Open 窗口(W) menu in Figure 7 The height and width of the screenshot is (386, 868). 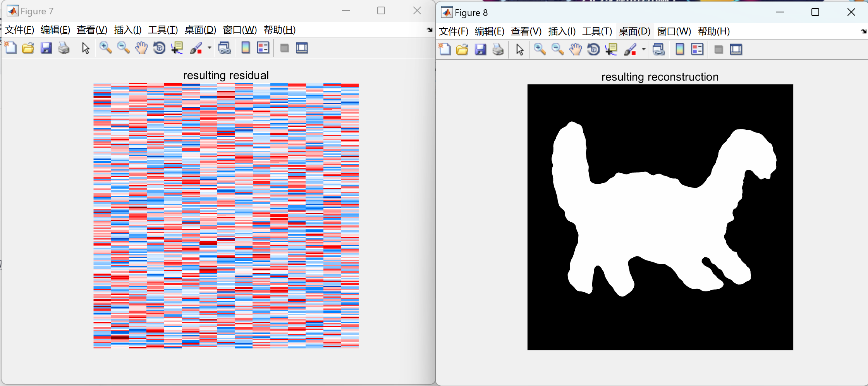click(x=240, y=30)
